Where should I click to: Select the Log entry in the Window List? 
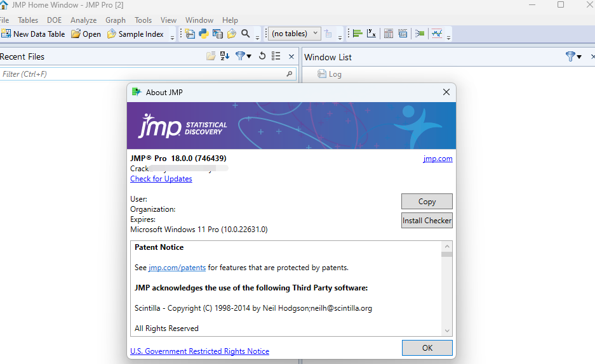click(330, 74)
